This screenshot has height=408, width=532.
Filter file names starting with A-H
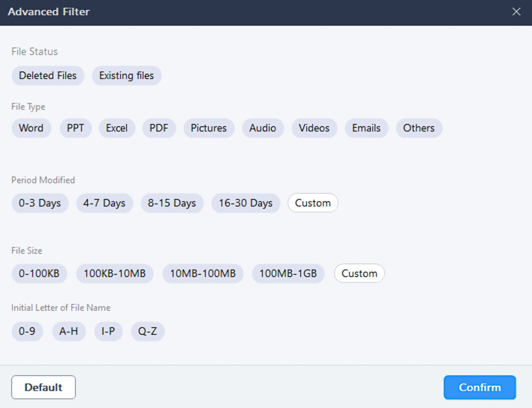pyautogui.click(x=69, y=331)
